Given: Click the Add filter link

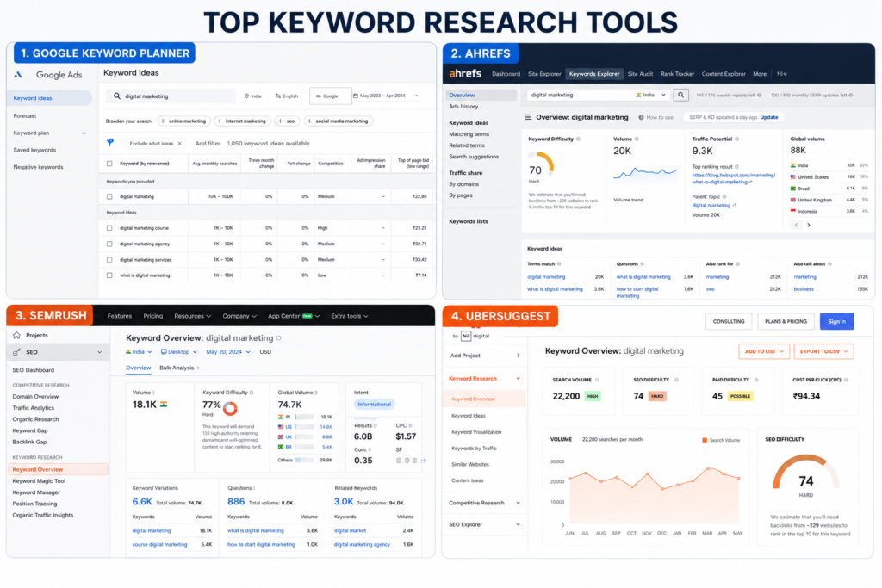Looking at the screenshot, I should click(208, 144).
